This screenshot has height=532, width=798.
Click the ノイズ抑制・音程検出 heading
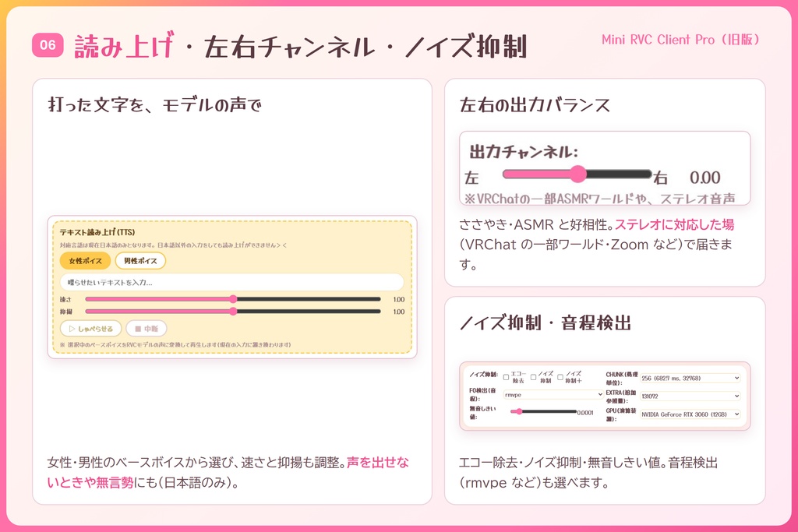click(545, 323)
